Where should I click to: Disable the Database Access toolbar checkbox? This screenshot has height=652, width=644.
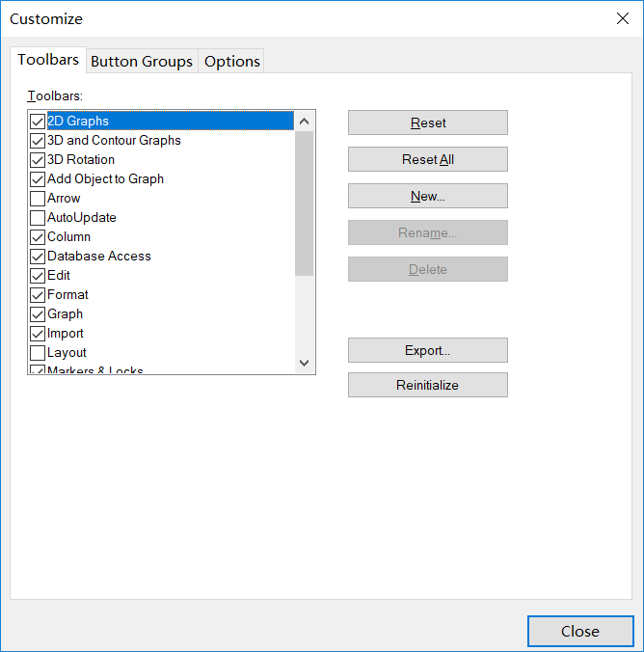38,257
